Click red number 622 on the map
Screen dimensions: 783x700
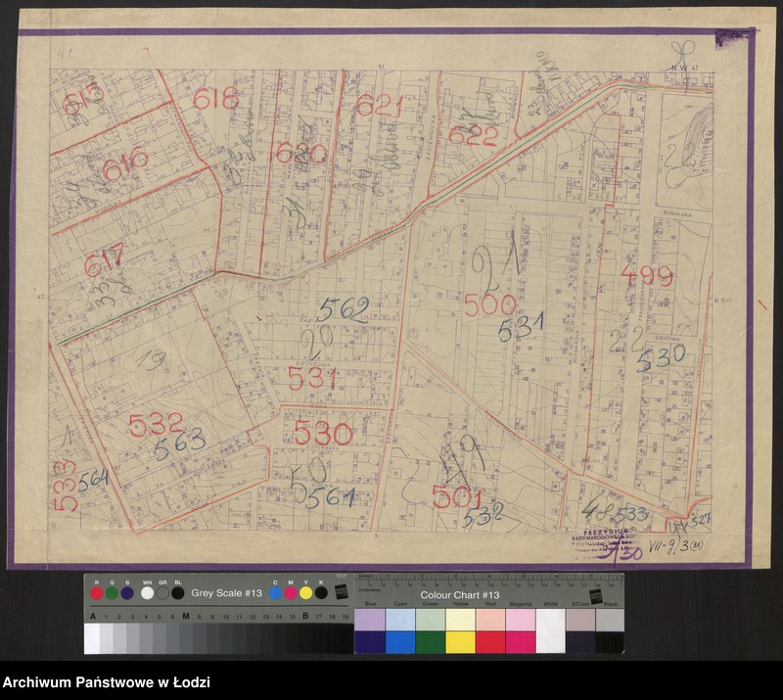474,137
